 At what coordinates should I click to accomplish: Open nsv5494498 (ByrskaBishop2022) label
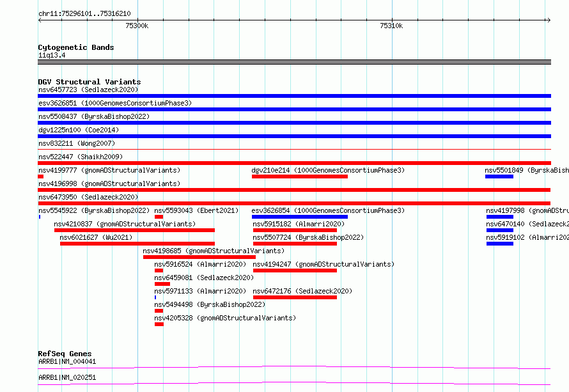[x=210, y=304]
